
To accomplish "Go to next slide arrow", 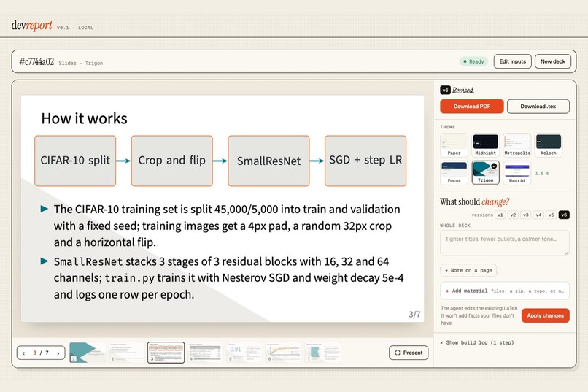I will [58, 353].
